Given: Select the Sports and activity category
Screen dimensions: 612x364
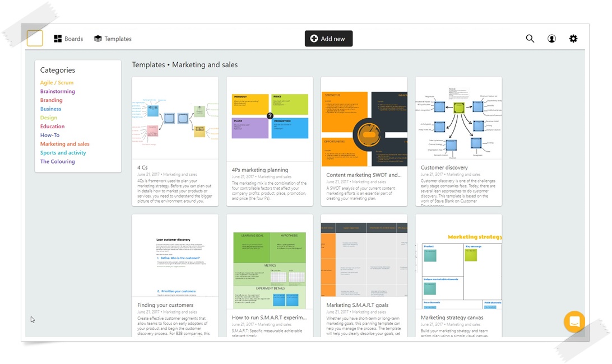Looking at the screenshot, I should pyautogui.click(x=63, y=153).
